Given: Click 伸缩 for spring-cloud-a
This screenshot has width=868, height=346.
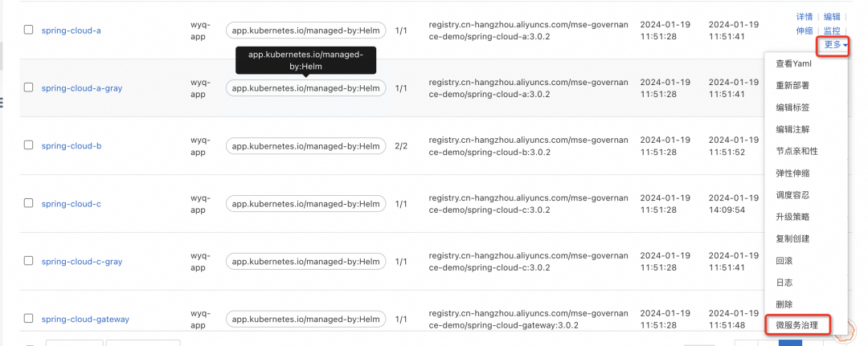Looking at the screenshot, I should (805, 31).
